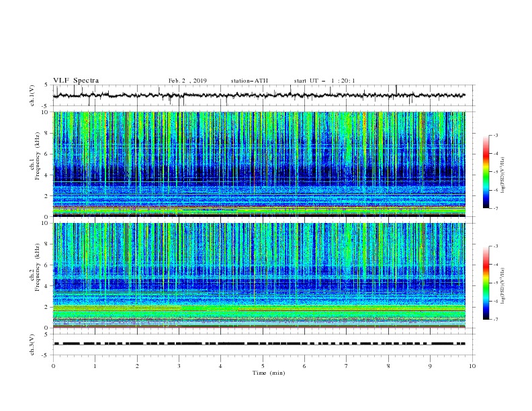Click the time axis tick label "9"
The width and height of the screenshot is (532, 411).
[430, 366]
